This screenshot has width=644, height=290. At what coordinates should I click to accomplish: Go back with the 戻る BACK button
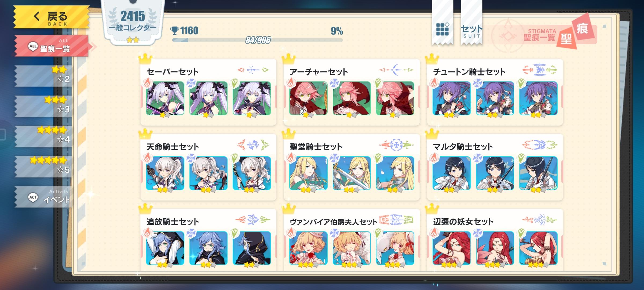click(x=52, y=17)
